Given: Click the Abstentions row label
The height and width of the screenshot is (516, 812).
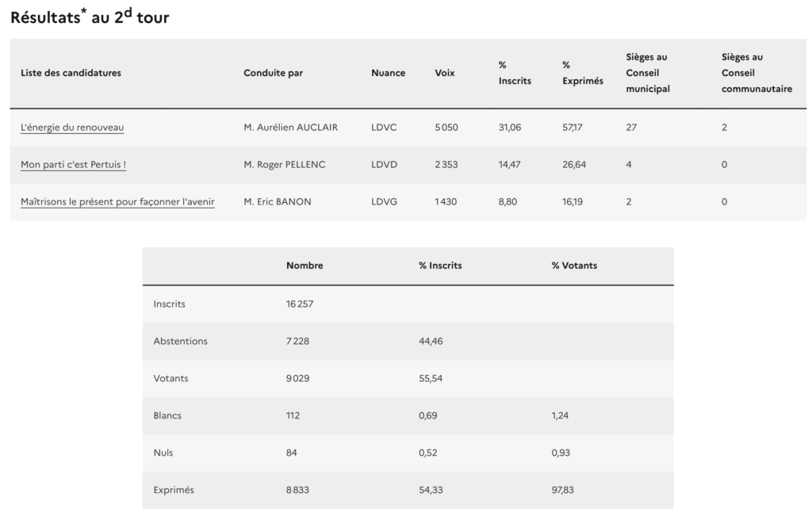Looking at the screenshot, I should pos(180,341).
